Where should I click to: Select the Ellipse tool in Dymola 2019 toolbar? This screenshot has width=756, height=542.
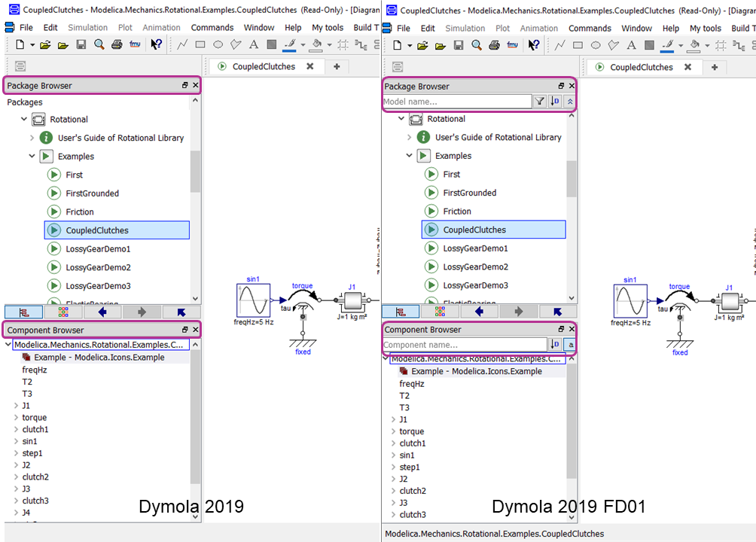[218, 45]
